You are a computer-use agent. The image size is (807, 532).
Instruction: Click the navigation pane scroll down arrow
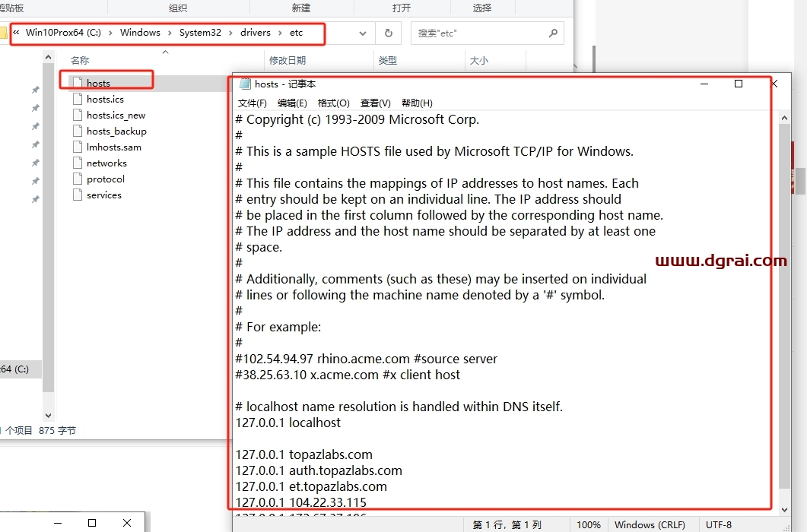[x=48, y=415]
